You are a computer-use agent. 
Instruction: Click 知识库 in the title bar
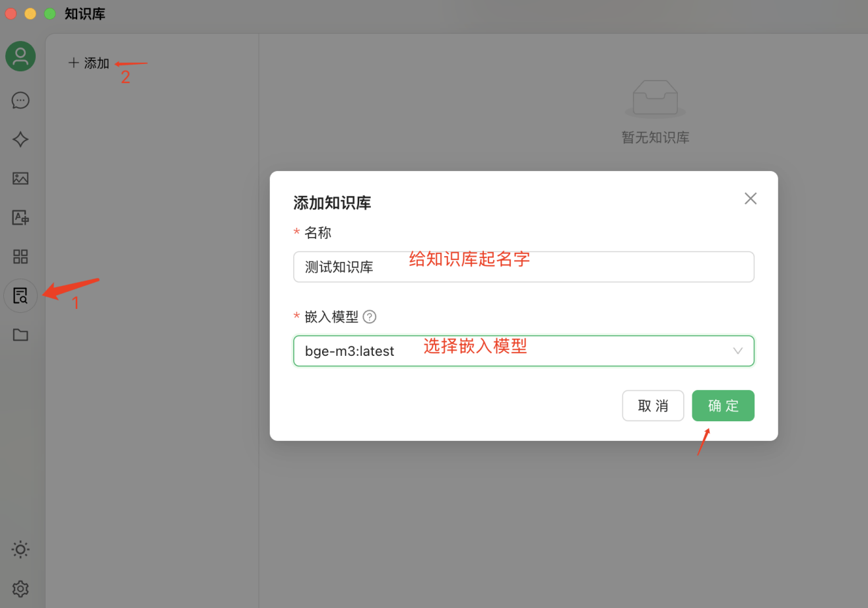click(85, 13)
